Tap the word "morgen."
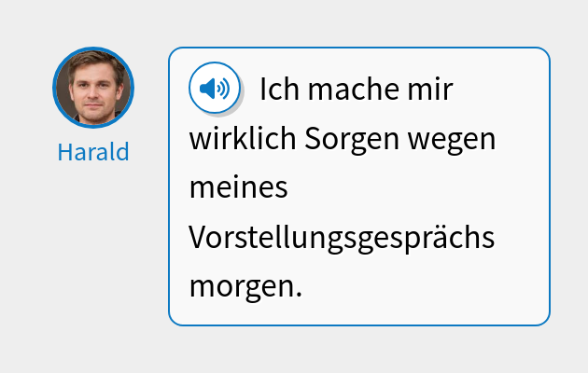The height and width of the screenshot is (373, 588). tap(245, 285)
